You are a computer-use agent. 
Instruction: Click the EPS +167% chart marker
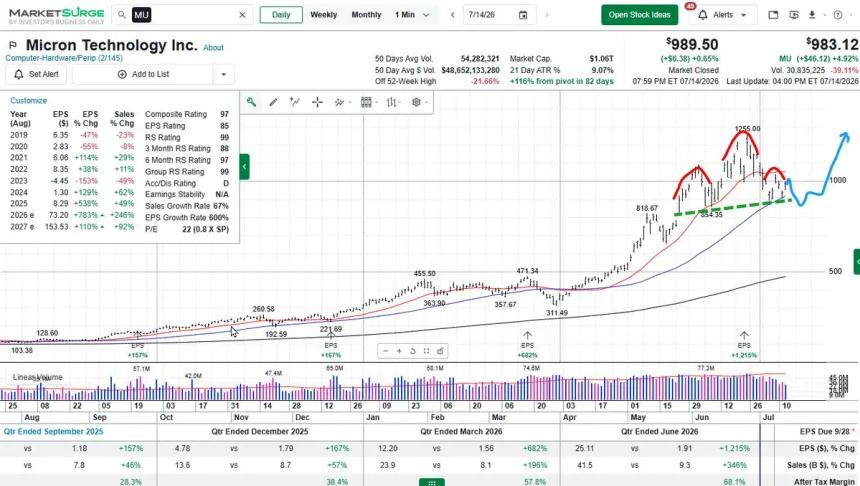[331, 346]
